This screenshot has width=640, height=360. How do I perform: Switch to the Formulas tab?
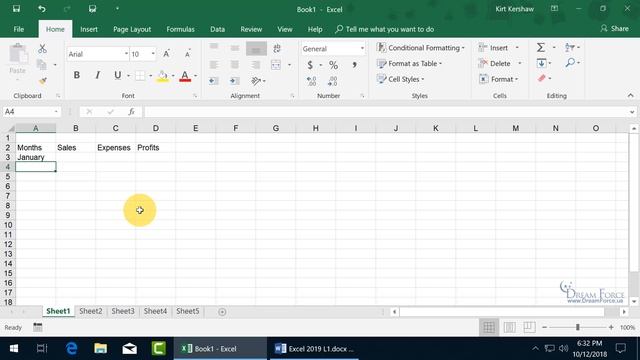[x=180, y=29]
